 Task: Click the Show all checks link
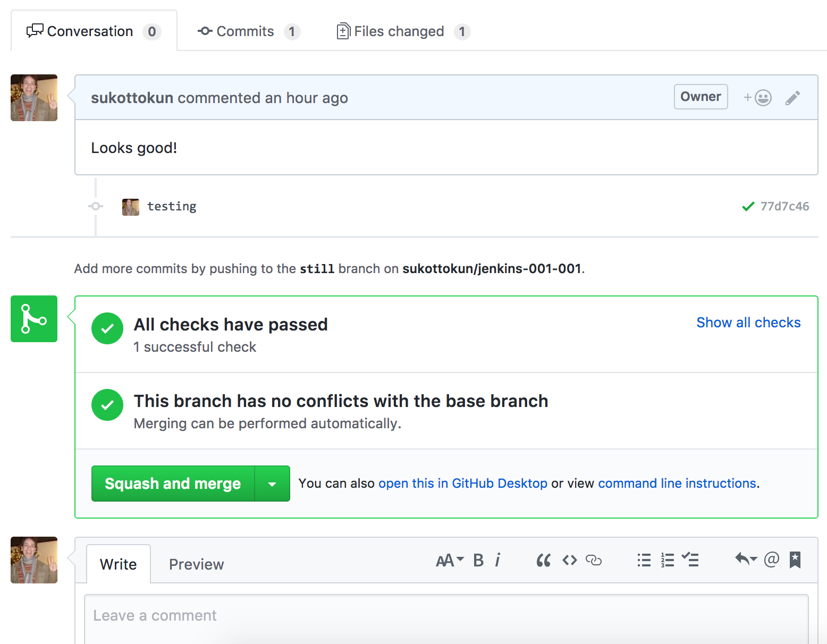pos(748,323)
